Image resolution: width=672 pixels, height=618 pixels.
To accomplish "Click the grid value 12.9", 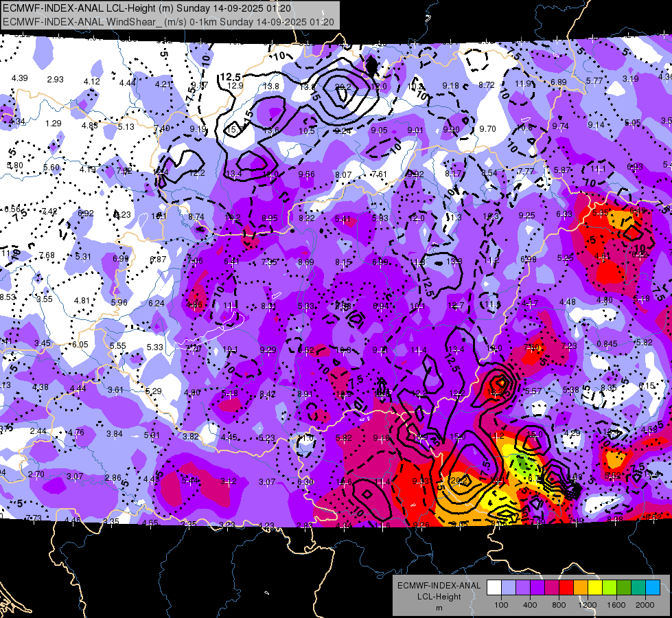I will click(235, 85).
